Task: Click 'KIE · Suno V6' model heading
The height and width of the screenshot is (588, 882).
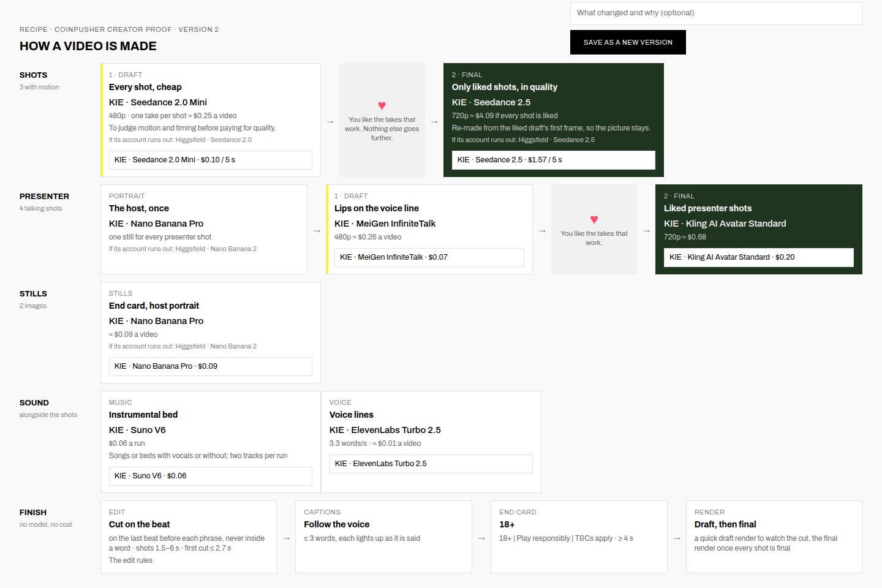Action: [x=137, y=430]
